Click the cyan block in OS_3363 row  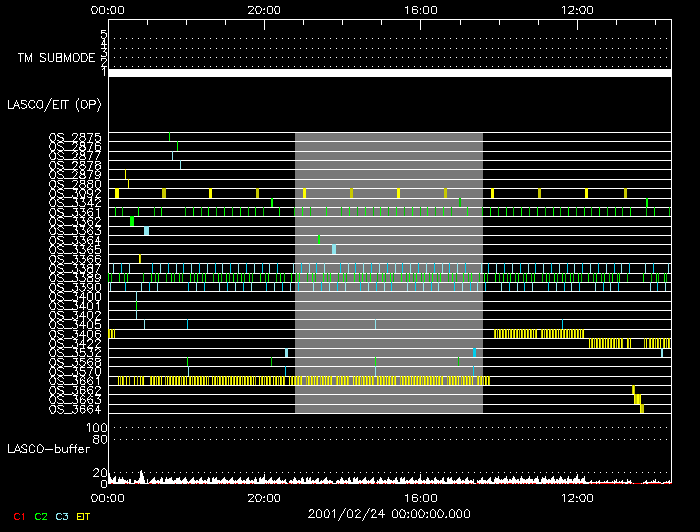point(147,231)
